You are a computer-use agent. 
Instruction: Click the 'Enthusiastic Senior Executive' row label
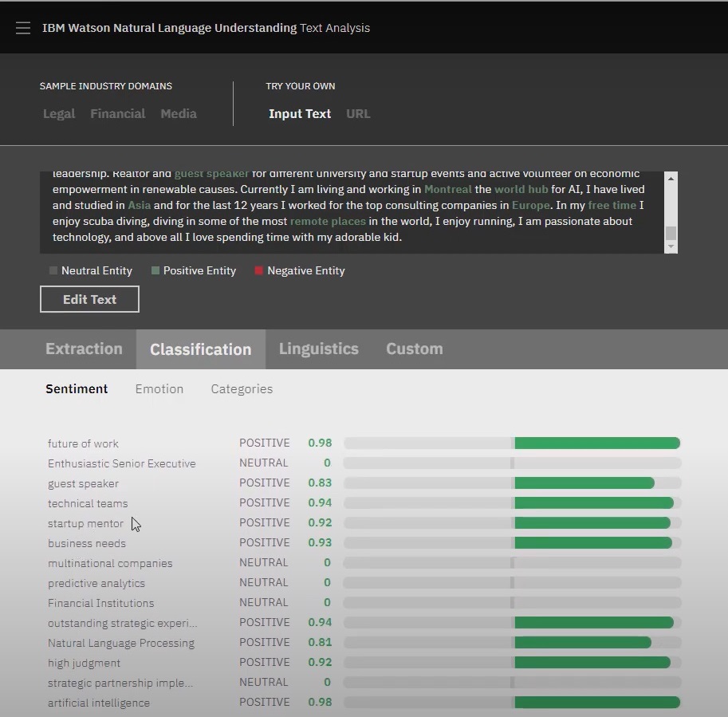122,463
